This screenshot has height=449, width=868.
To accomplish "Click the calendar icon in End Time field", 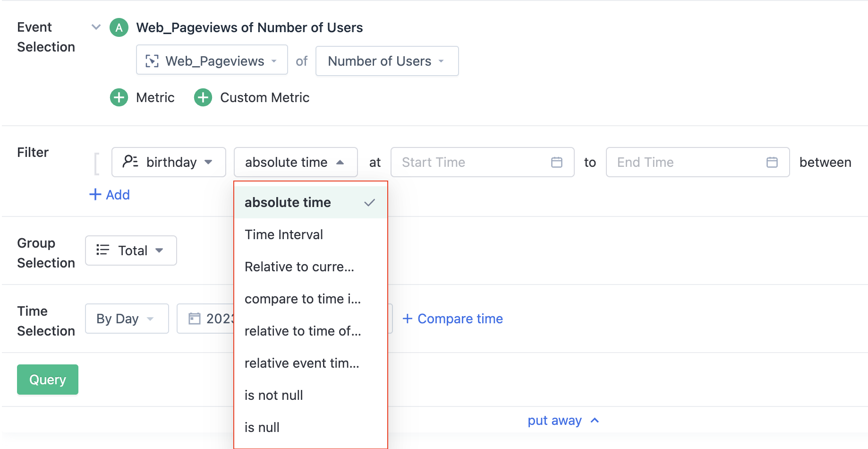I will point(772,163).
